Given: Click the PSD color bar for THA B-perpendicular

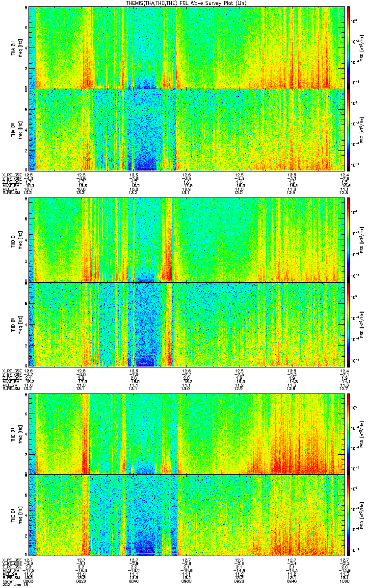Looking at the screenshot, I should 349,48.
